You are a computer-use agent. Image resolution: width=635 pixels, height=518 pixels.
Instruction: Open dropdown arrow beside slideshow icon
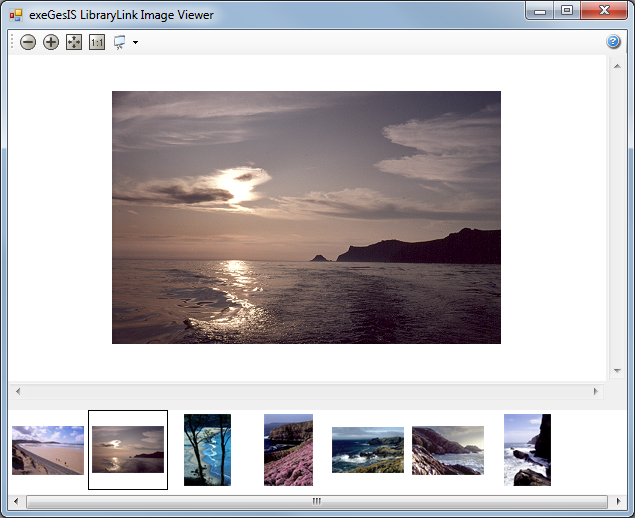pos(135,42)
